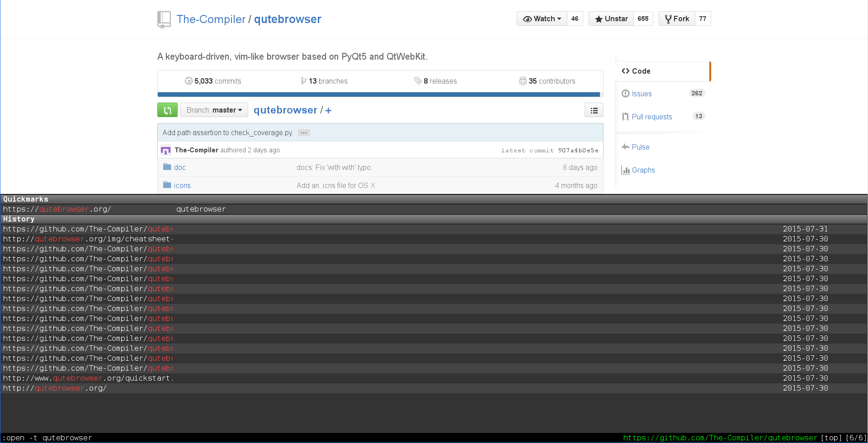Open the Branch: master selector

[x=214, y=110]
